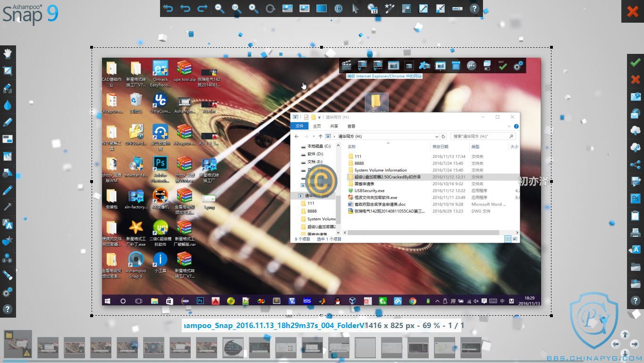The width and height of the screenshot is (644, 363).
Task: Click the undo-all double arrow icon
Action: (169, 8)
